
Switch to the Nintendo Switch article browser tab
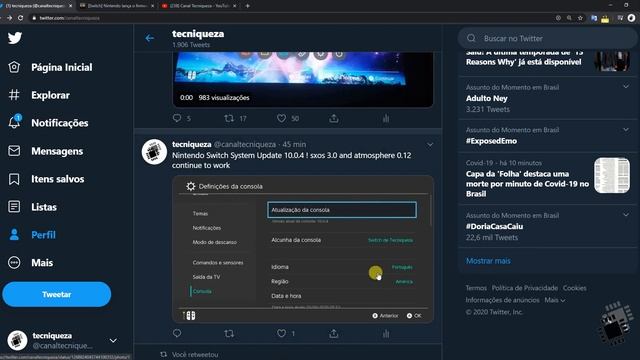[x=118, y=6]
